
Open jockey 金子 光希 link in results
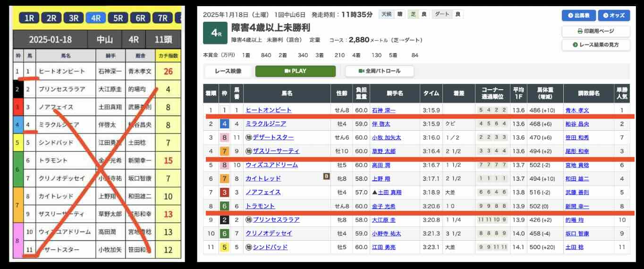click(383, 206)
